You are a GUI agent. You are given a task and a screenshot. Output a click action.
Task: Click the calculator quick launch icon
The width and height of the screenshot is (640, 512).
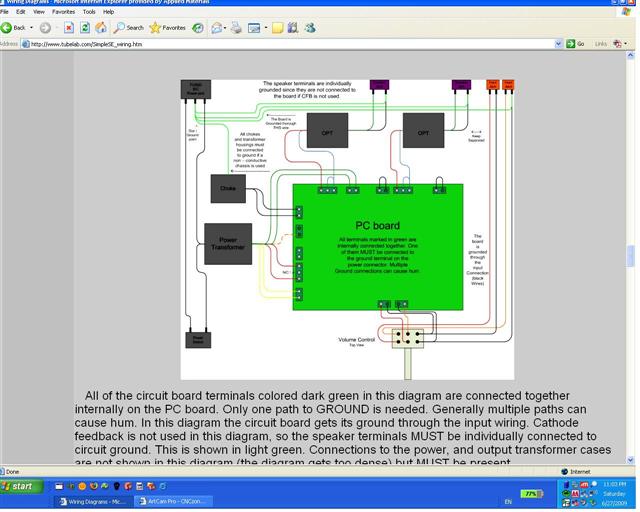click(x=140, y=486)
